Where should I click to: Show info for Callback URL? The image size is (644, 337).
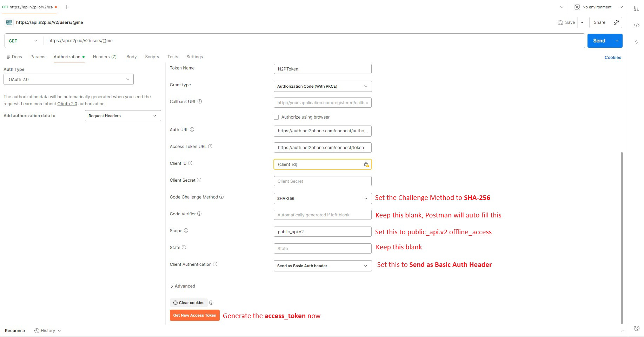[x=200, y=102]
